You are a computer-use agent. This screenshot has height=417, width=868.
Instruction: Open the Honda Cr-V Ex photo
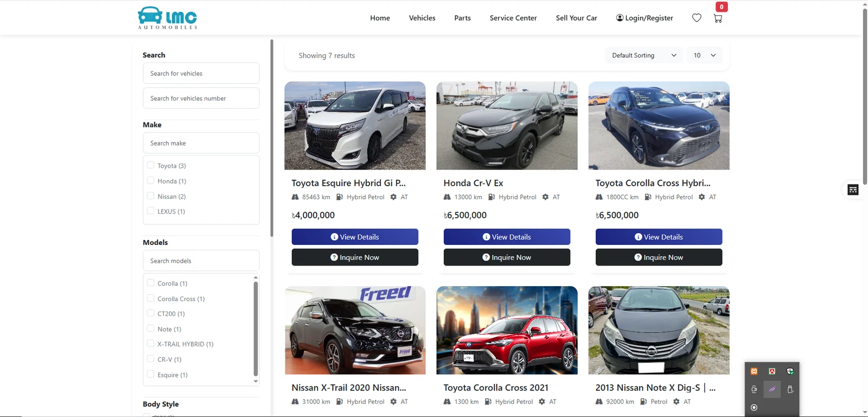[507, 125]
